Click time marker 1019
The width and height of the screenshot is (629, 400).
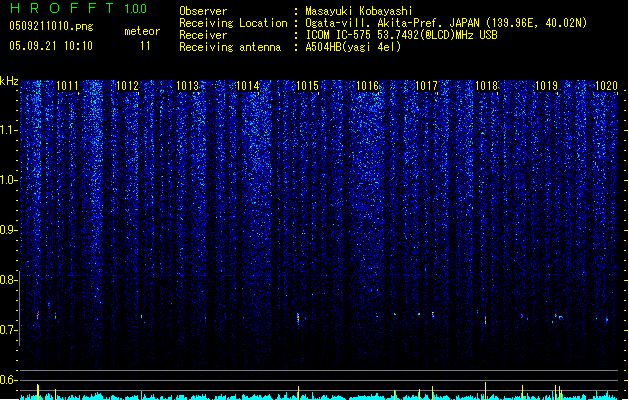click(546, 86)
